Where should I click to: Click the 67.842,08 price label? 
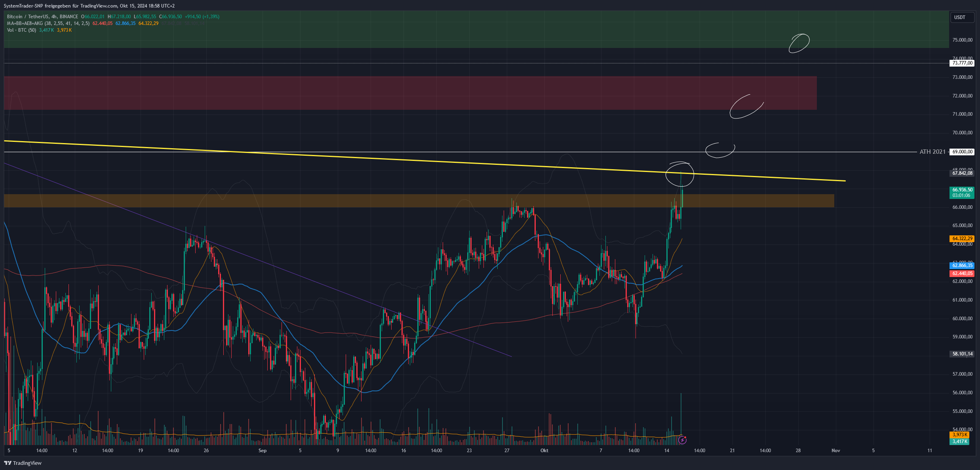pos(962,173)
